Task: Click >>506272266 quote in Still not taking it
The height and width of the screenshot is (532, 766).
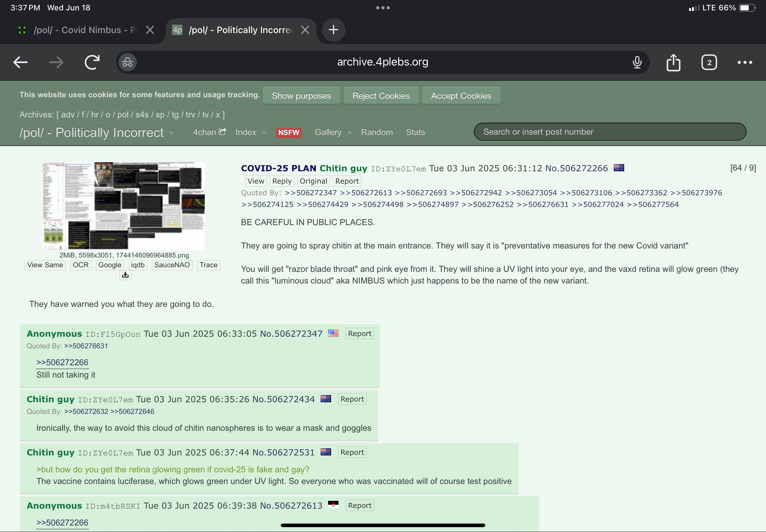Action: (62, 362)
